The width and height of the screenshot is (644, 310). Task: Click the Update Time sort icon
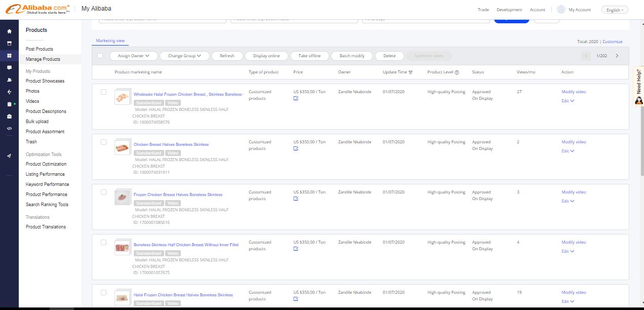pos(410,72)
